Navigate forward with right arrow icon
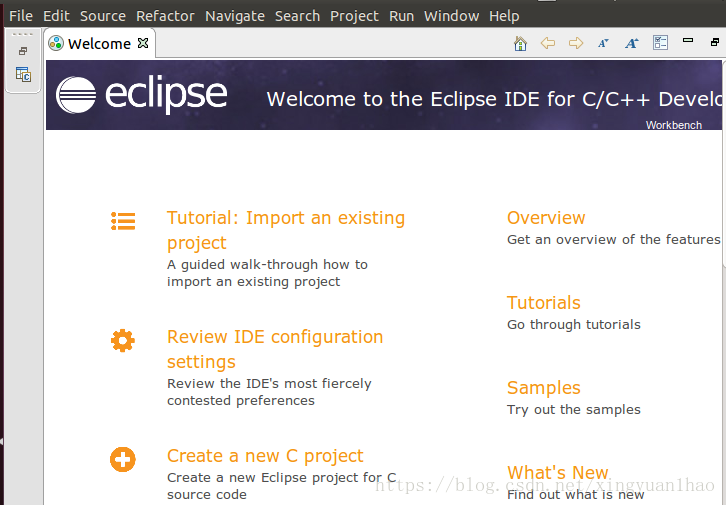 pos(576,43)
